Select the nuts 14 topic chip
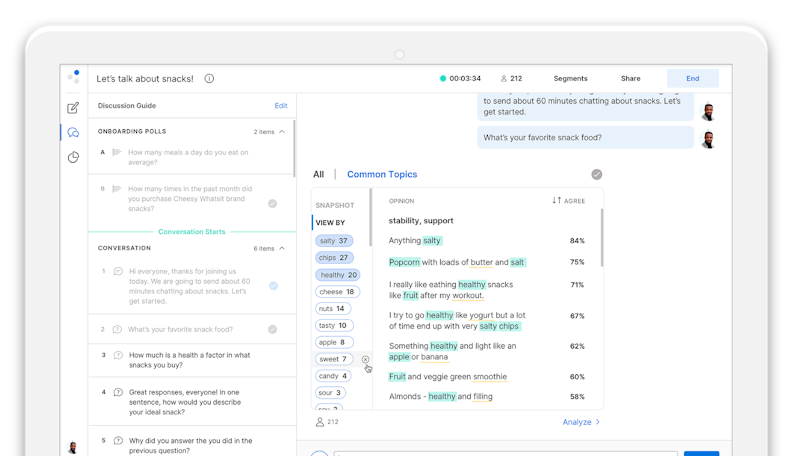796x456 pixels. (333, 308)
